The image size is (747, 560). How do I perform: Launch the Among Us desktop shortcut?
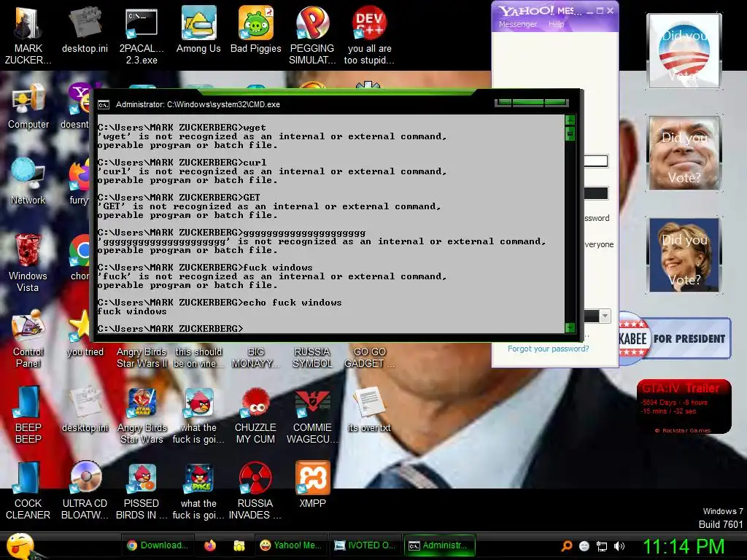198,23
